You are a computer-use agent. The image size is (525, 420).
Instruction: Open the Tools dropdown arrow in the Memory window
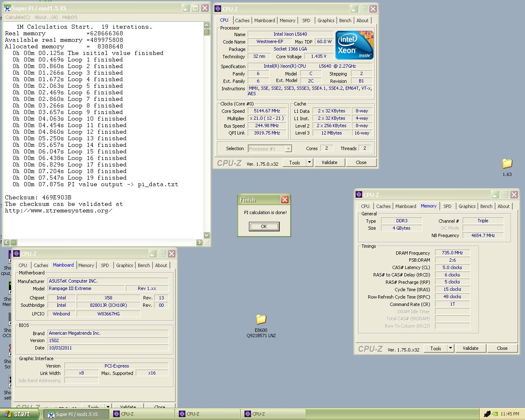450,348
